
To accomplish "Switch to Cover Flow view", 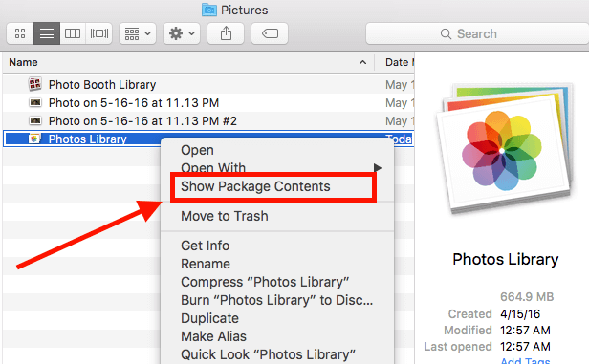I will tap(98, 33).
